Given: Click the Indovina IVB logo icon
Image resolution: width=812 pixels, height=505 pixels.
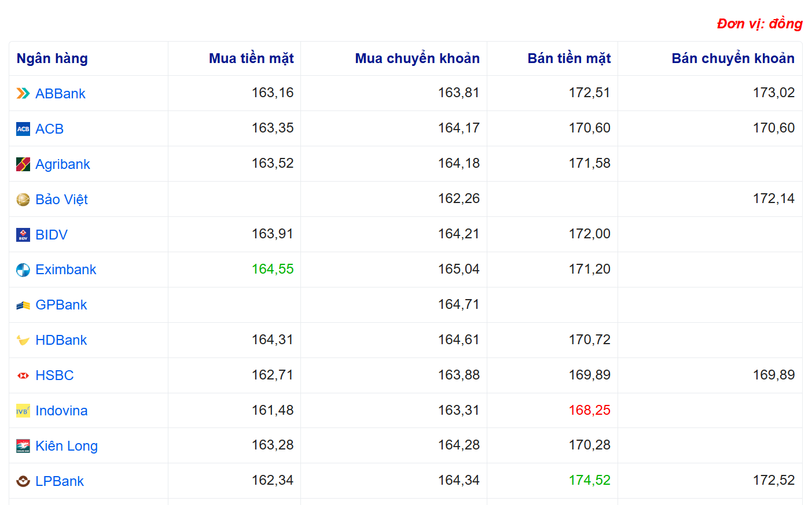Looking at the screenshot, I should tap(23, 411).
